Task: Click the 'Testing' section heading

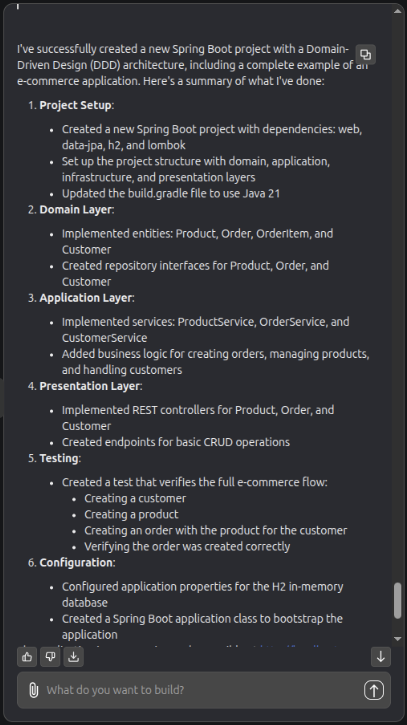Action: coord(59,458)
